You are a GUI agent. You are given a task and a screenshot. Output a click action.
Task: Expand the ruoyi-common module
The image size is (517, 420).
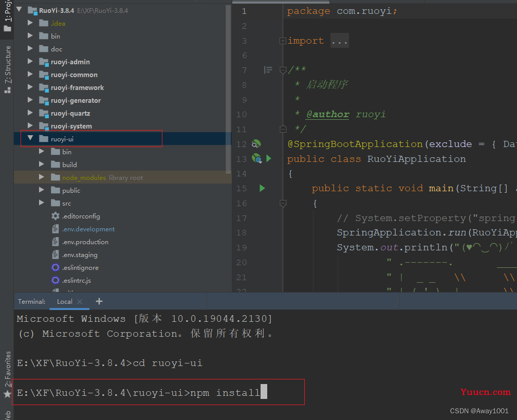30,74
